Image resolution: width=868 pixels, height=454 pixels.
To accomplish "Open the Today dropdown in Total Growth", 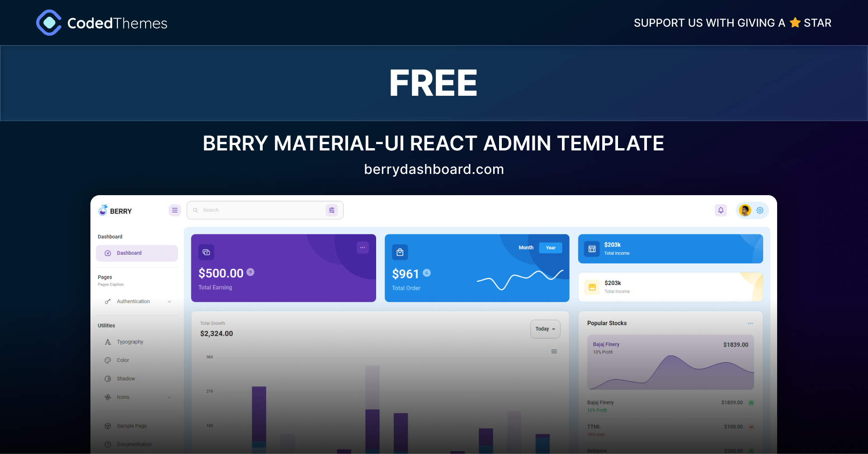I will point(545,329).
